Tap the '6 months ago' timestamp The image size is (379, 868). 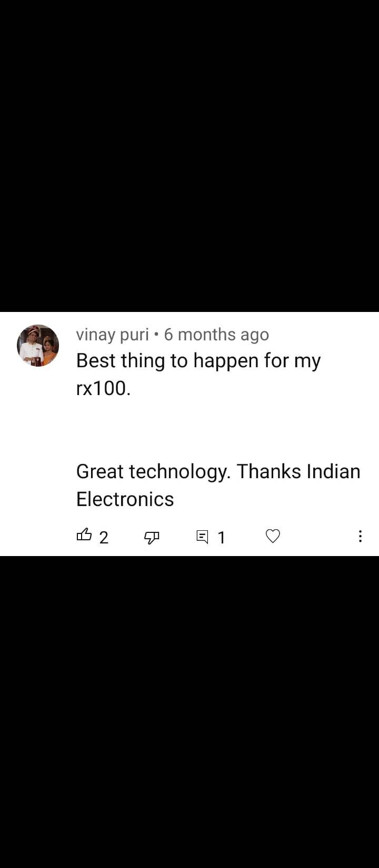(x=216, y=335)
